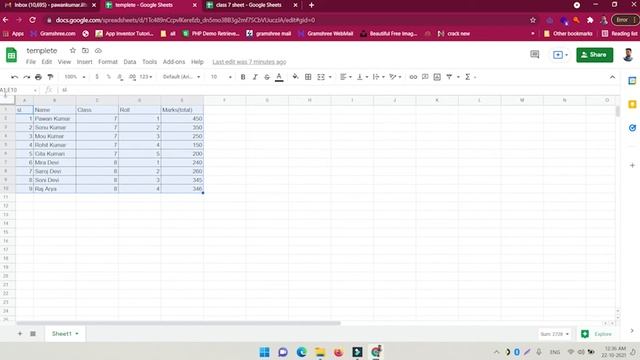Open Calendar side panel
Screen dimensions: 640x360
[x=632, y=81]
